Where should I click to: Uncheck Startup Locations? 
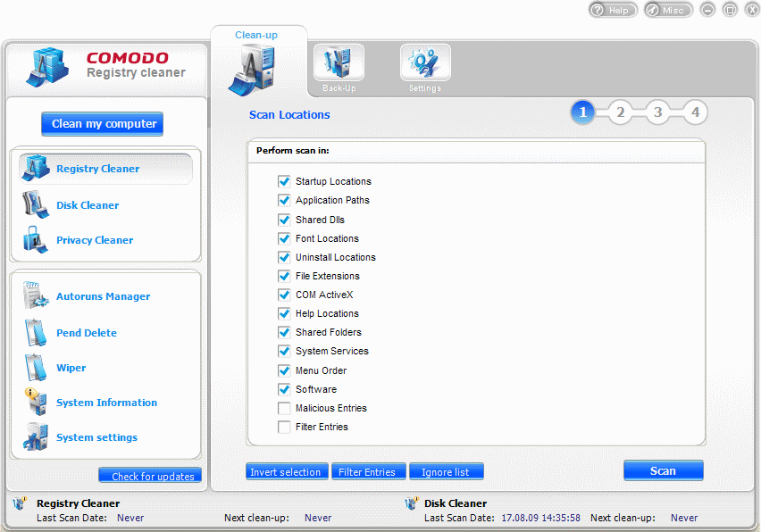[x=284, y=181]
